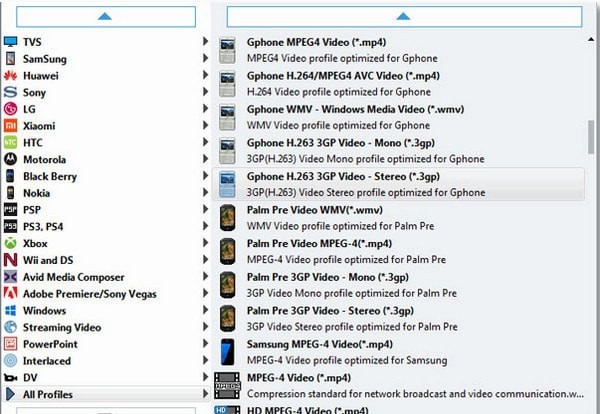The width and height of the screenshot is (600, 414).
Task: Open the Black Berry device category
Action: click(x=50, y=176)
